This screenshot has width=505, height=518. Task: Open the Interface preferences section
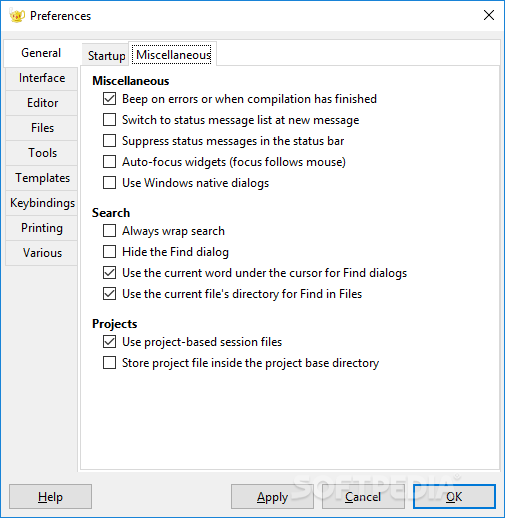[x=41, y=78]
